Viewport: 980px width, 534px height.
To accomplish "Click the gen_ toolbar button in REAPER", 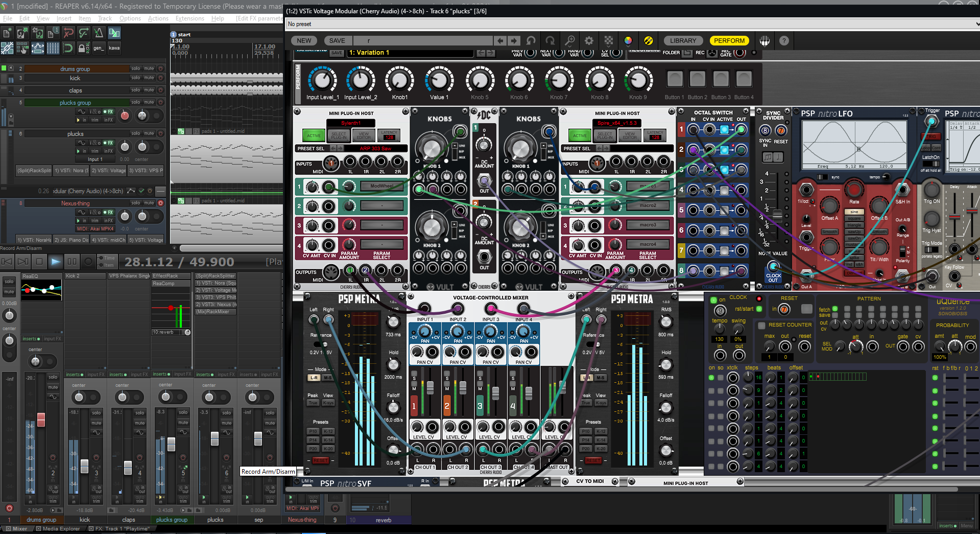I will [99, 49].
